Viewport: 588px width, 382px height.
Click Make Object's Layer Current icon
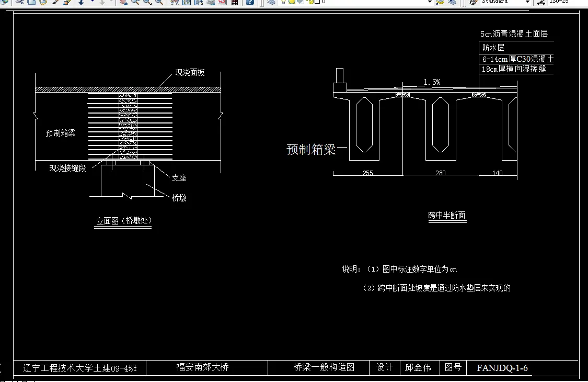click(x=440, y=2)
